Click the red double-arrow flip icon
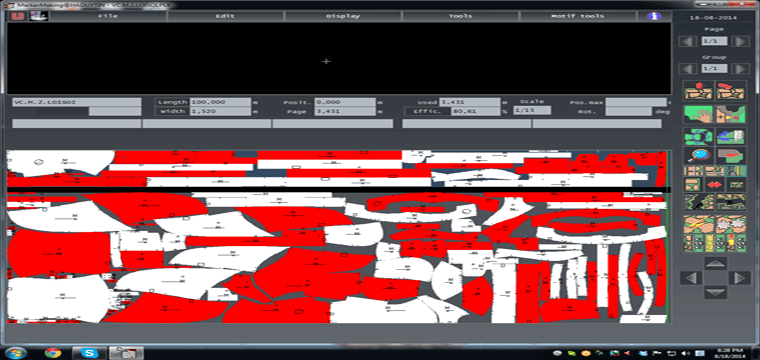Image resolution: width=760 pixels, height=360 pixels. [x=715, y=185]
